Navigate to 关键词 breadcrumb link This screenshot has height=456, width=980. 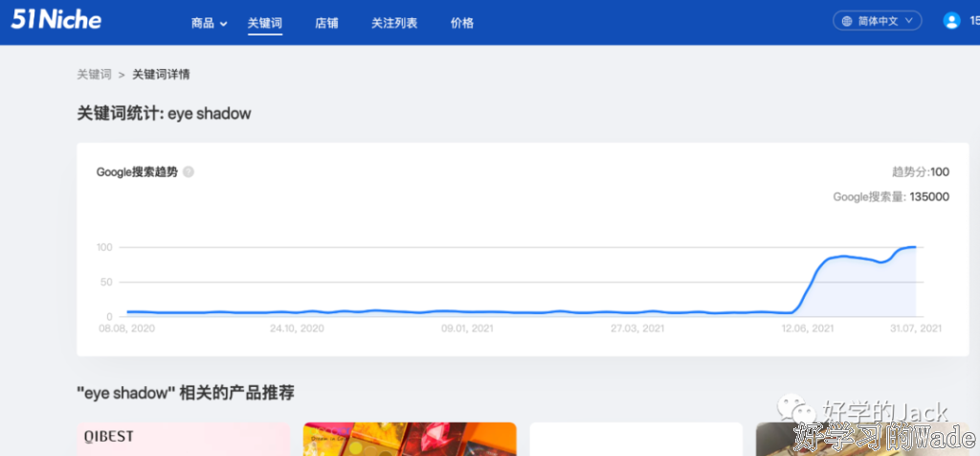(x=94, y=75)
